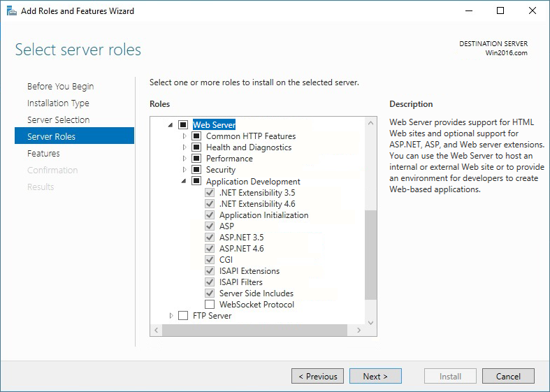Viewport: 550px width, 392px height.
Task: Toggle .NET Extensibility 4.6 checkbox
Action: click(210, 204)
